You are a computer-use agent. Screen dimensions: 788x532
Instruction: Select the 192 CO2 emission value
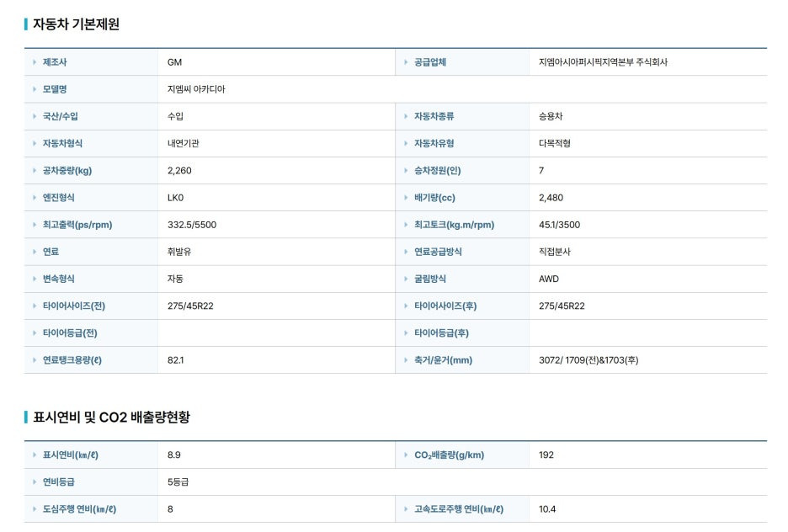point(546,455)
